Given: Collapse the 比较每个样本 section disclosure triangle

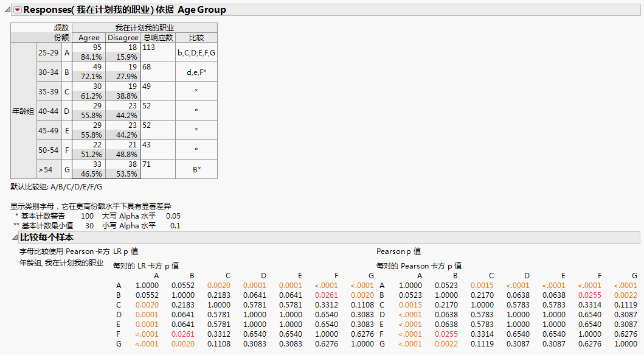Looking at the screenshot, I should pyautogui.click(x=15, y=237).
